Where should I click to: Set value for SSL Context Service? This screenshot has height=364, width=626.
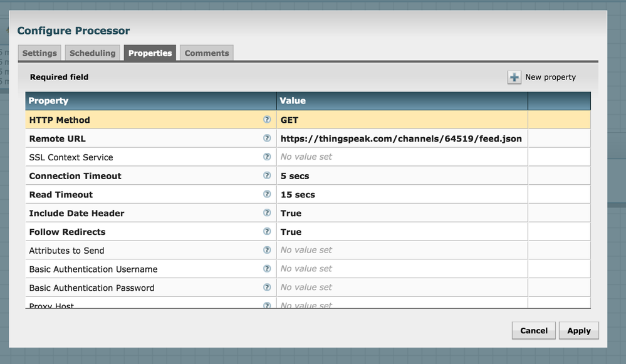coord(402,157)
